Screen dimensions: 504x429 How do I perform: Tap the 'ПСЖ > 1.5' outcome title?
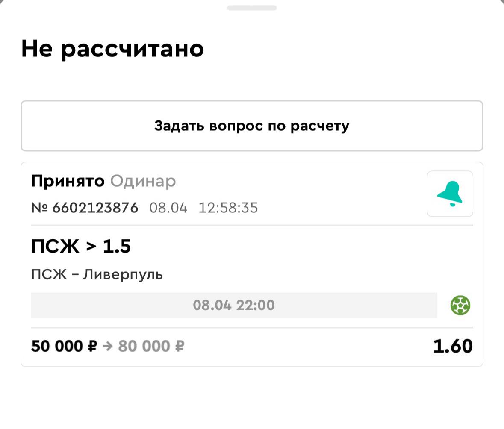pyautogui.click(x=81, y=247)
